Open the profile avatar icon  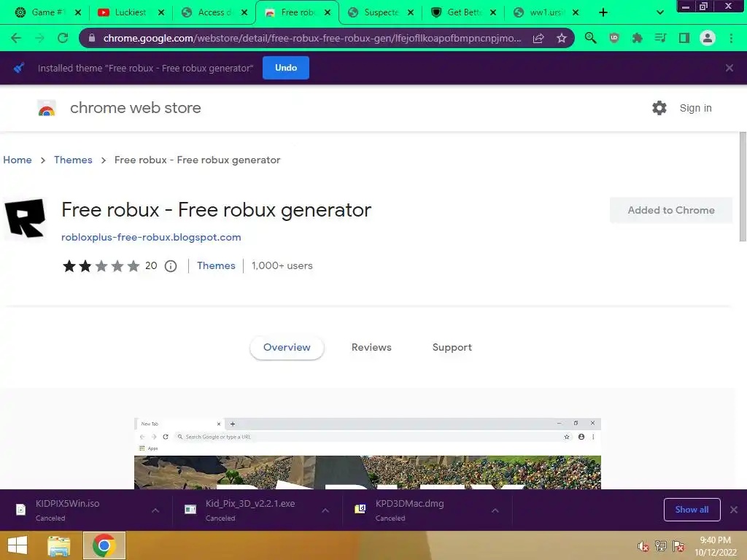(708, 38)
